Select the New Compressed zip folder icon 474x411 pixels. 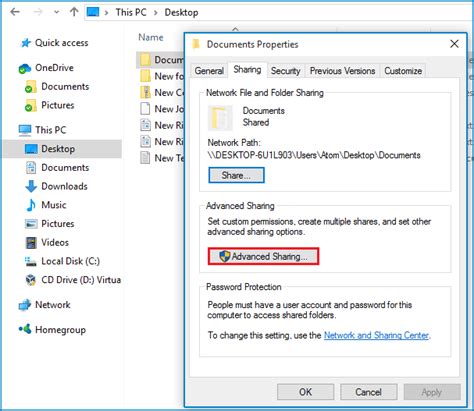[x=145, y=92]
